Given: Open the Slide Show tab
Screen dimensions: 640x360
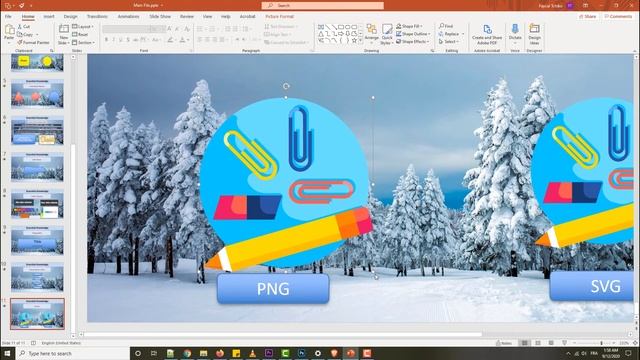Looking at the screenshot, I should [160, 16].
